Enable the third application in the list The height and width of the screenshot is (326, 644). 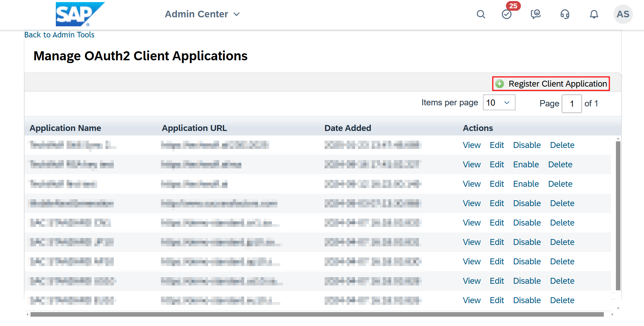pyautogui.click(x=526, y=184)
